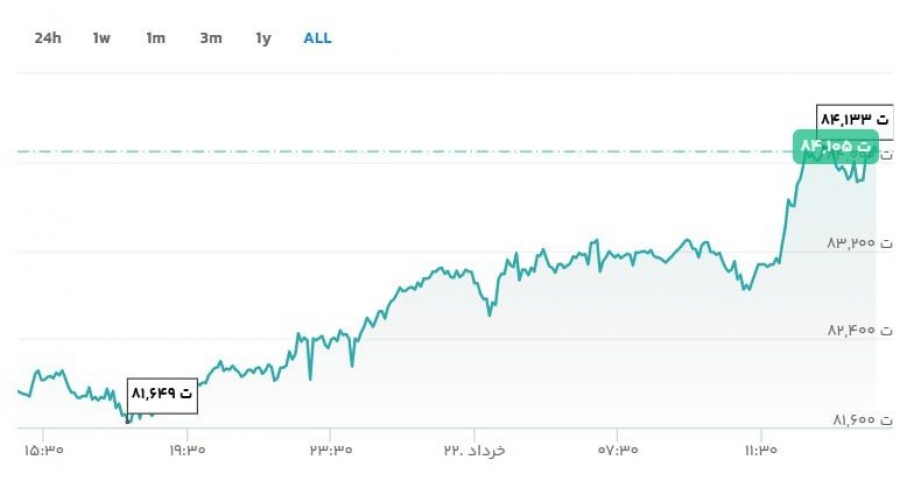Click the green 84,105 current price badge
The width and height of the screenshot is (900, 481).
836,146
